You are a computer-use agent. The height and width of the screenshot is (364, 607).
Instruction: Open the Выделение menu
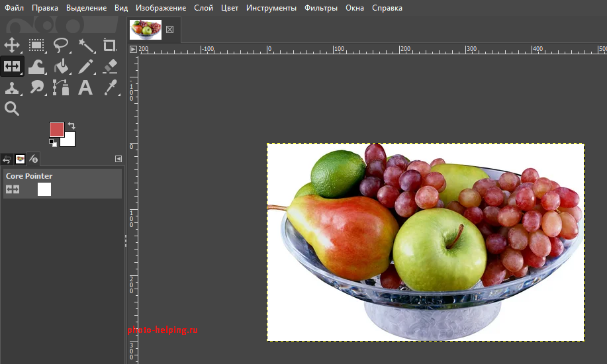pos(86,8)
